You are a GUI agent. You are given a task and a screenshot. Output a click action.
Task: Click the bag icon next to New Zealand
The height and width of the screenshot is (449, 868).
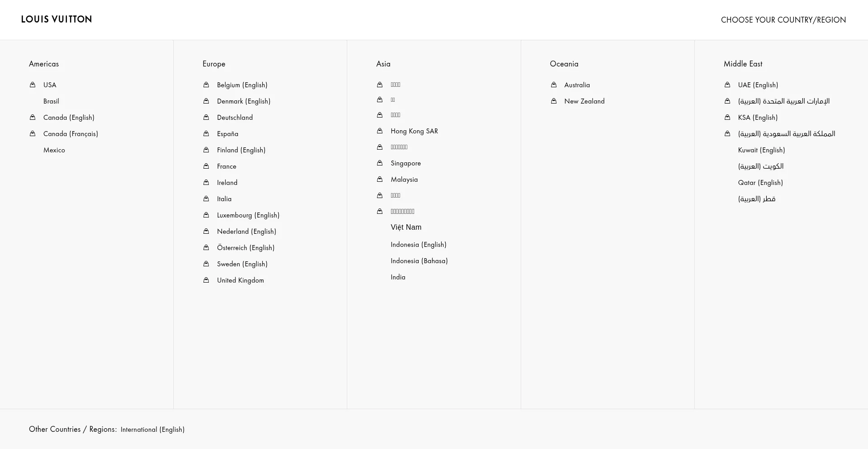554,101
